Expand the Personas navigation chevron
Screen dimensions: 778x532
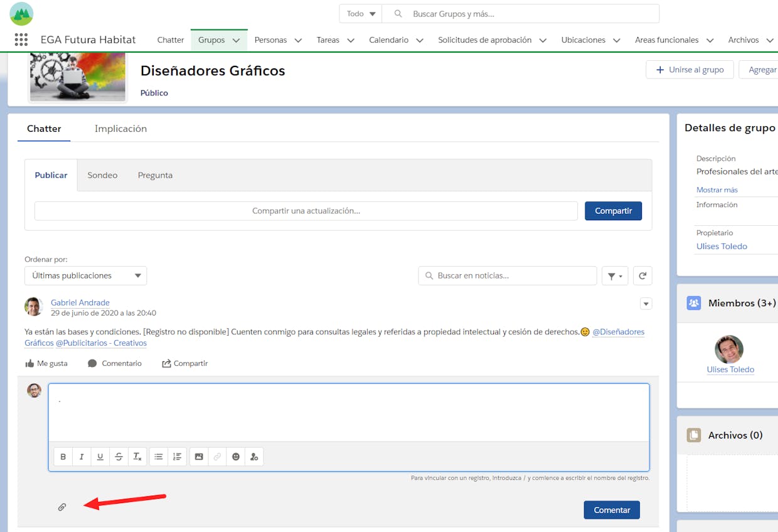(298, 40)
